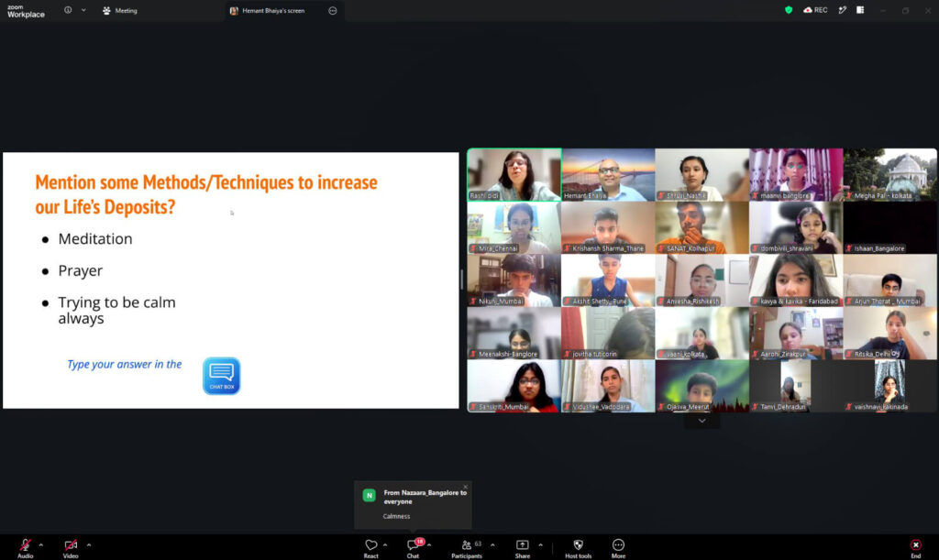Select the Ishaan_Bangalore blank video tile
This screenshot has height=560, width=939.
click(889, 227)
